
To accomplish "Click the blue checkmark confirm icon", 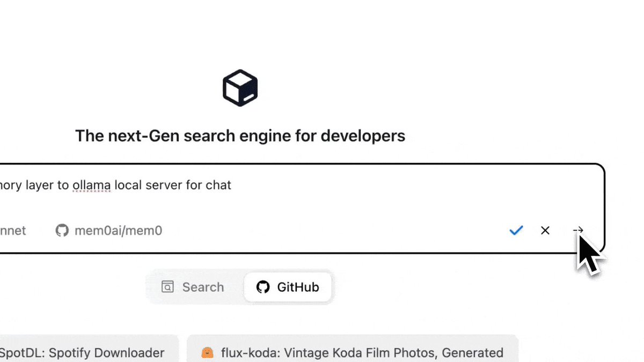I will [516, 231].
